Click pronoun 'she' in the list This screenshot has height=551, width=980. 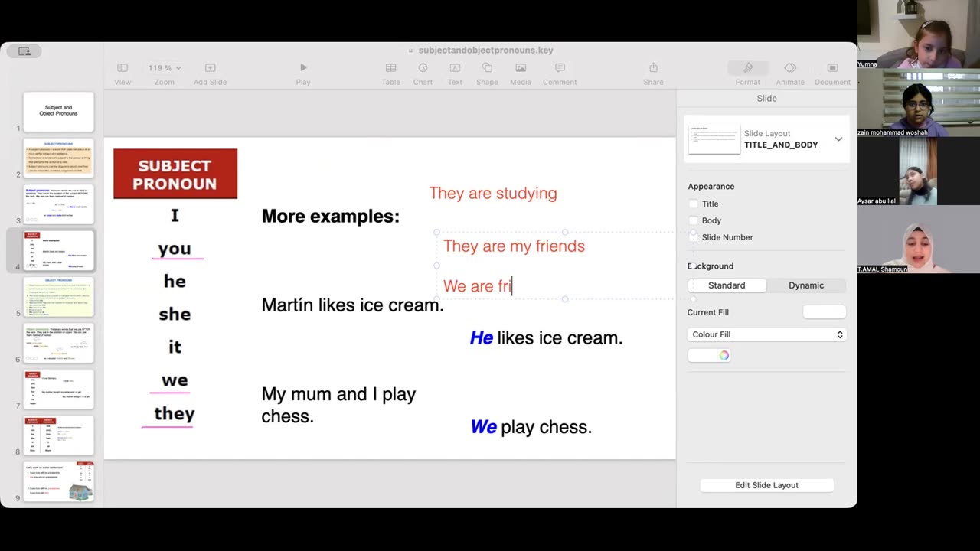(175, 314)
